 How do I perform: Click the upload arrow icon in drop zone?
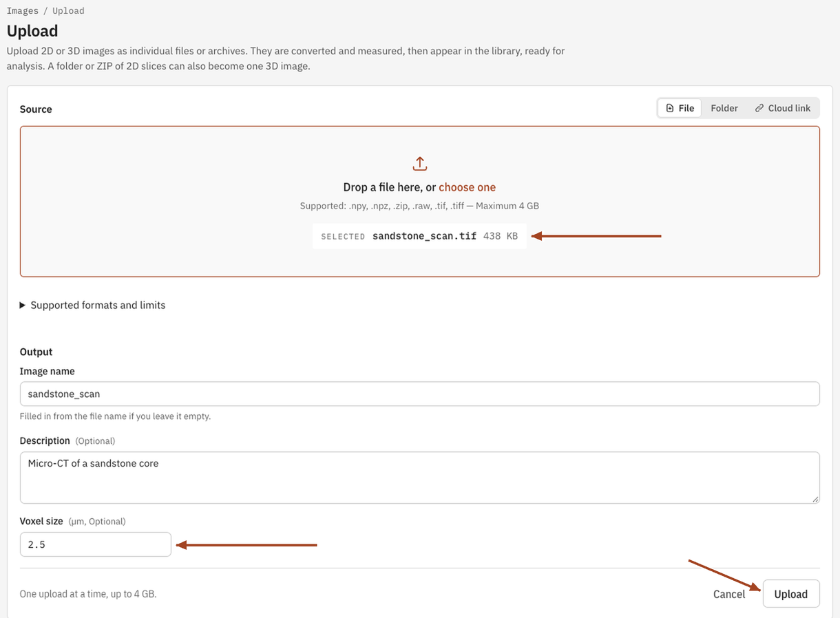tap(419, 164)
